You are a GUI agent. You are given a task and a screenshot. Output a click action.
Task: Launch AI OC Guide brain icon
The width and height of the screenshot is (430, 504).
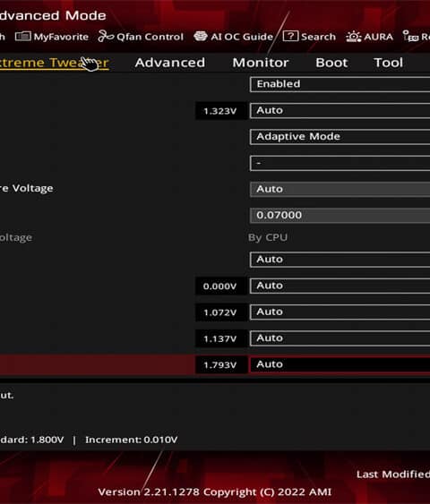pyautogui.click(x=201, y=36)
